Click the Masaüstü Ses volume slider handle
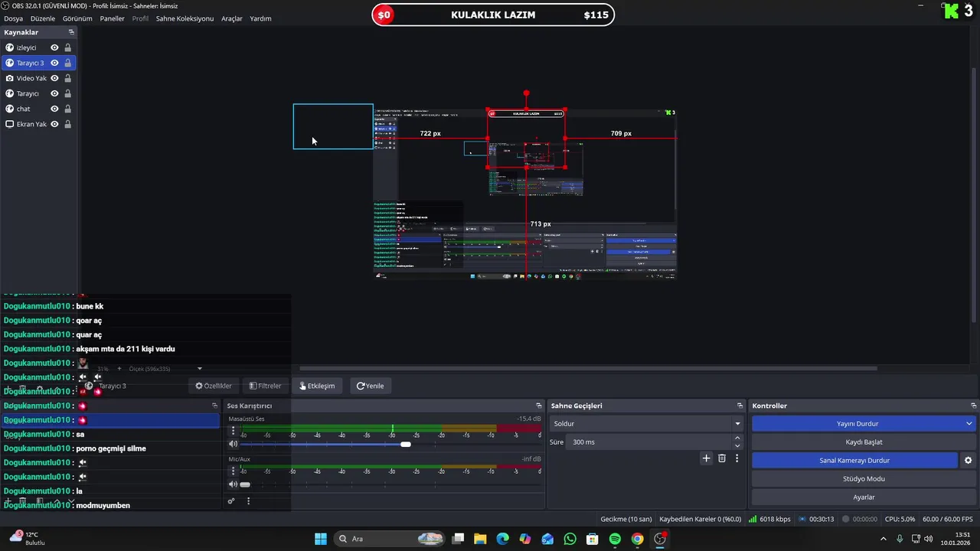 (405, 444)
